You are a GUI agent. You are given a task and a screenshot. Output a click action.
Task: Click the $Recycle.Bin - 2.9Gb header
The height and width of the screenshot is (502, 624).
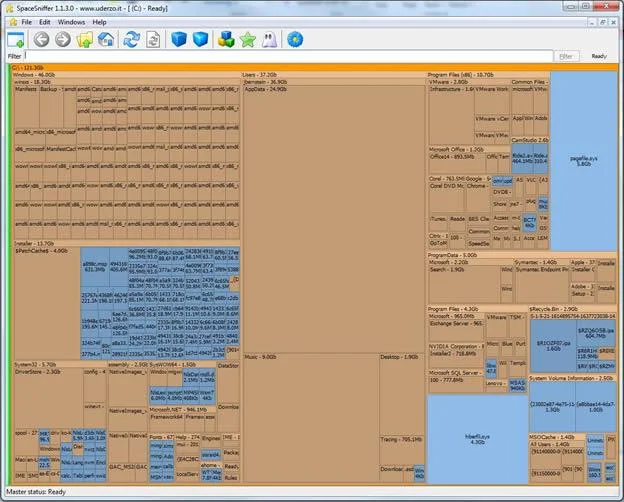pyautogui.click(x=573, y=309)
